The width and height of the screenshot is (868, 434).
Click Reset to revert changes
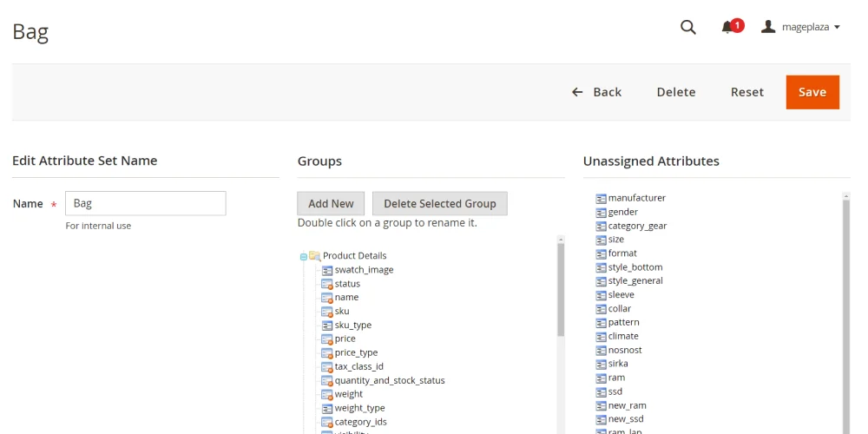point(746,92)
